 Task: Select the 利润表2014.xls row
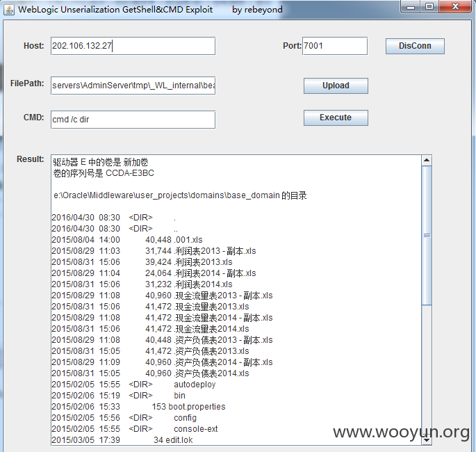coord(142,284)
